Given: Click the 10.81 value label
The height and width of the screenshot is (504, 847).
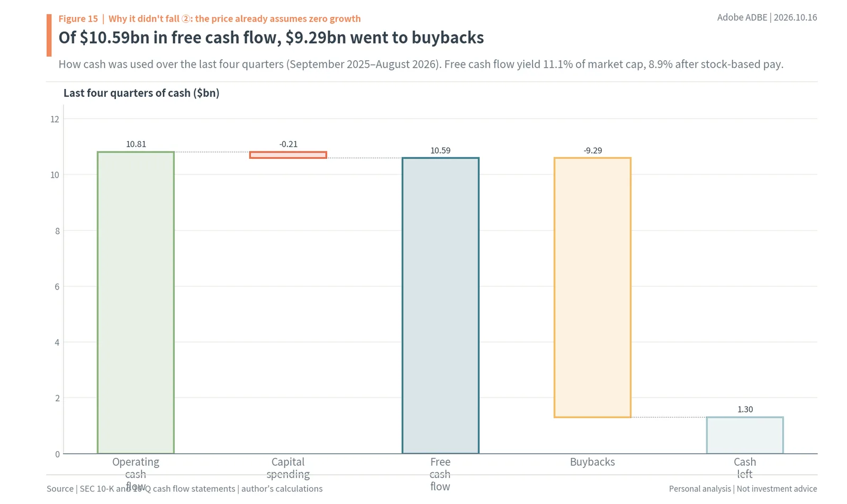Looking at the screenshot, I should coord(136,144).
